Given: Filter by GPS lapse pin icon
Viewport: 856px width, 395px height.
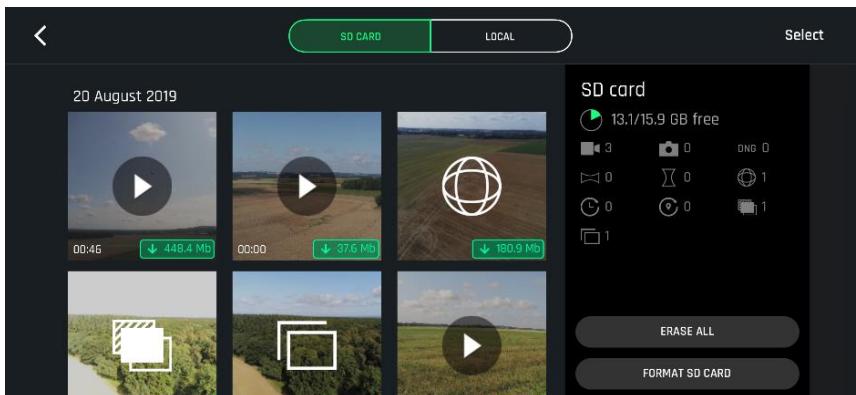Looking at the screenshot, I should [x=668, y=207].
